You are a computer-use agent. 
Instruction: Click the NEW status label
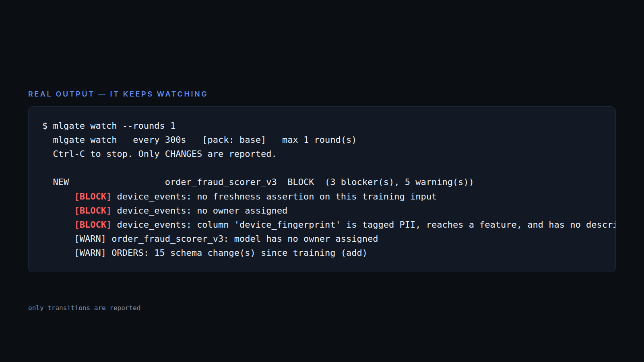61,182
